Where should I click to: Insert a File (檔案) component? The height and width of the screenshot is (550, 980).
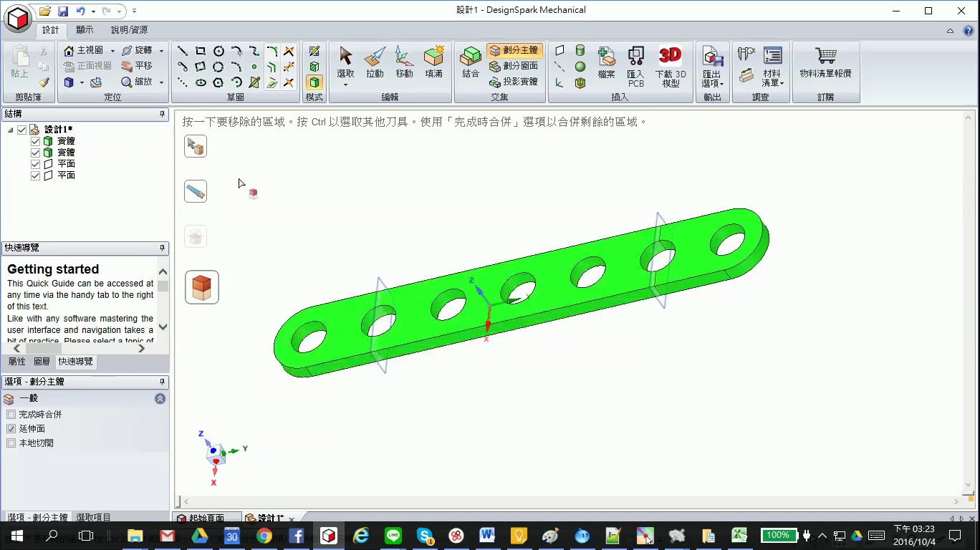[x=607, y=63]
